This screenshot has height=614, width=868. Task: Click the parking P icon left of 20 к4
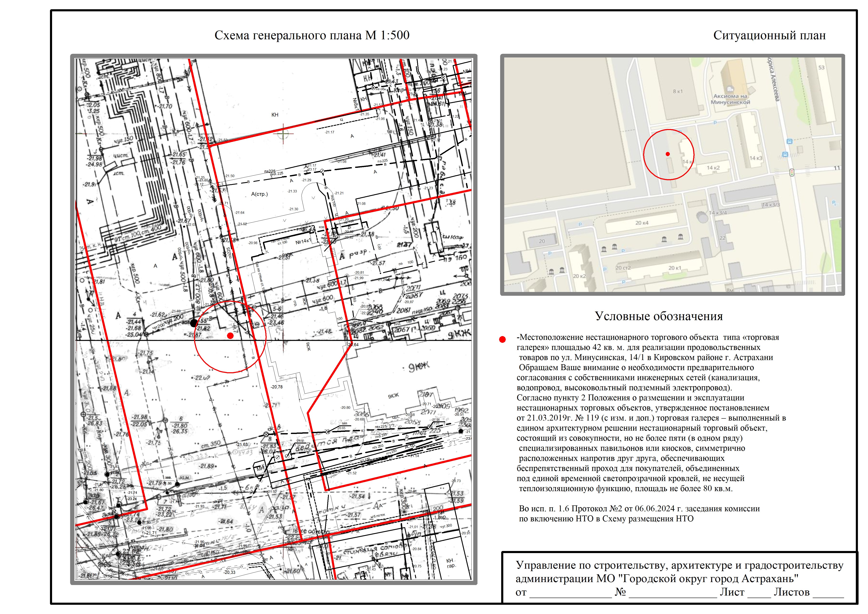coord(580,225)
